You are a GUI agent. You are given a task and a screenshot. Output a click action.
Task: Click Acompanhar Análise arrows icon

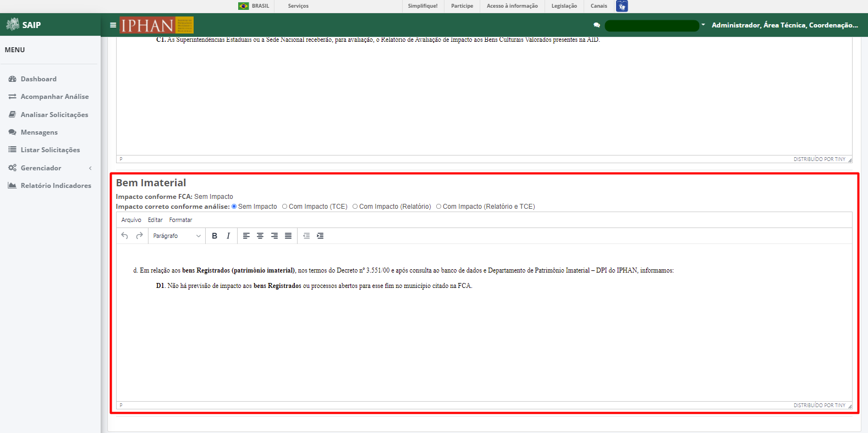[x=12, y=97]
